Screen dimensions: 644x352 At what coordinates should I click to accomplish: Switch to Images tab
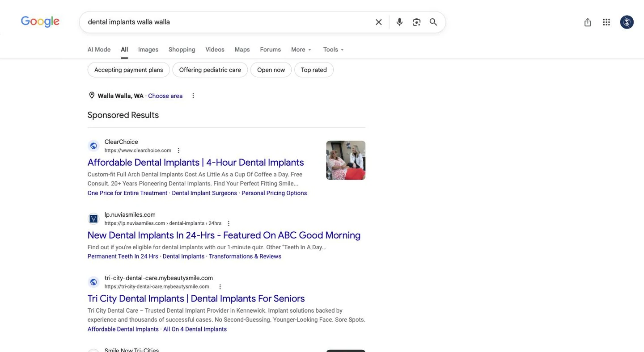click(x=148, y=50)
